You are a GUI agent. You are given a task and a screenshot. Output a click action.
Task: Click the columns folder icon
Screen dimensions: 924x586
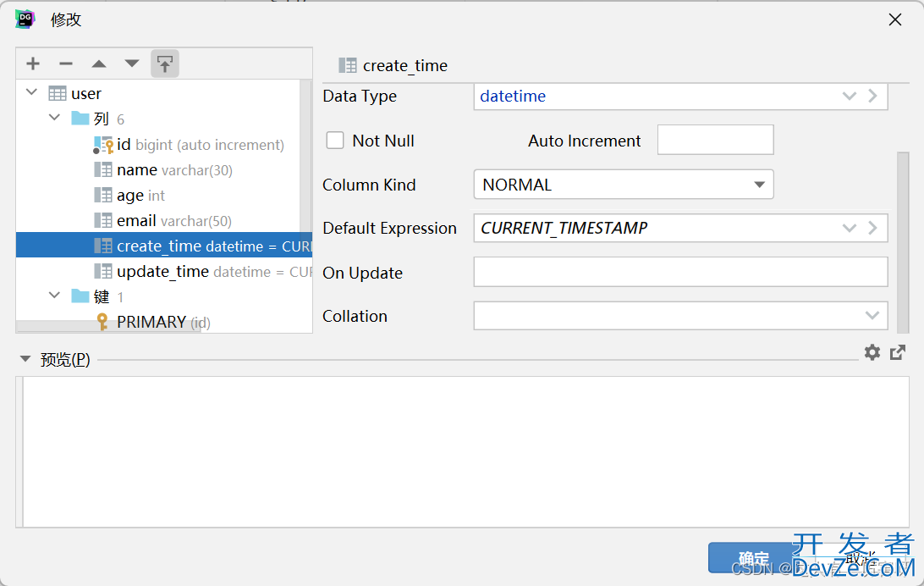point(80,119)
